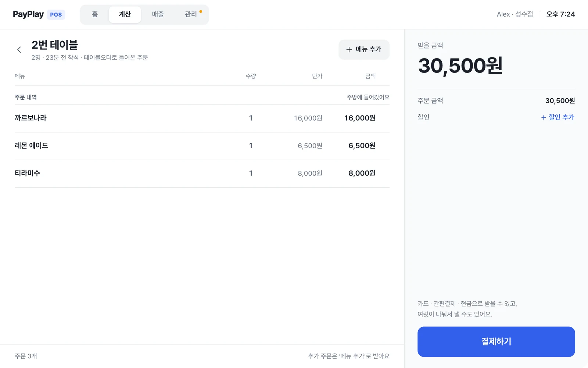Click the 메뉴 column header
The height and width of the screenshot is (368, 588).
(20, 76)
